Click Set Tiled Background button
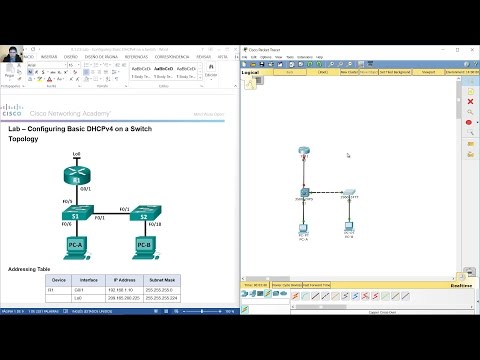 tap(395, 72)
